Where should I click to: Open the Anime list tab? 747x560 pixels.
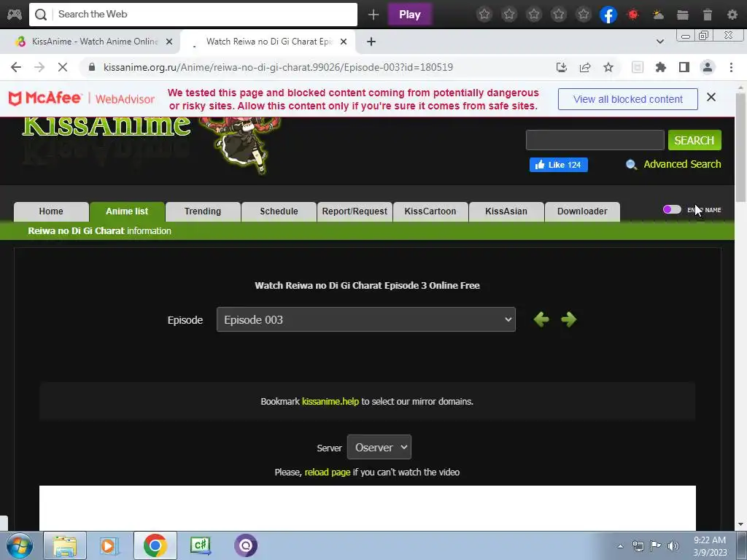click(127, 211)
